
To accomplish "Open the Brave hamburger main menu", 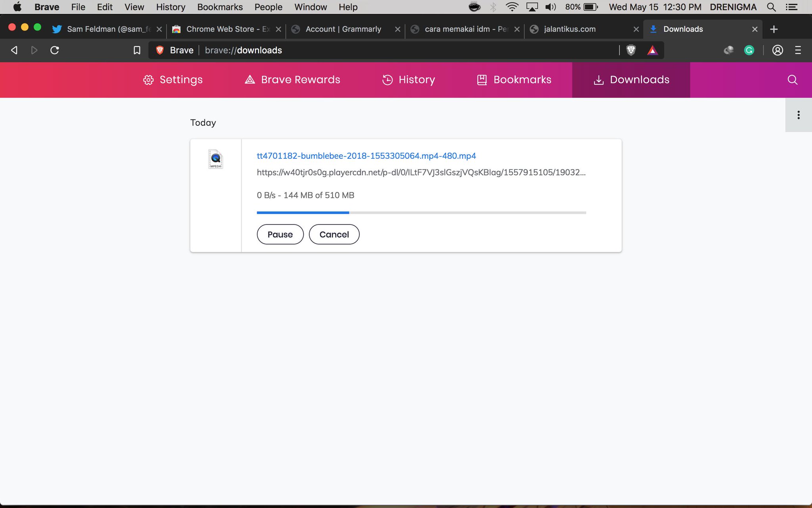I will [798, 50].
